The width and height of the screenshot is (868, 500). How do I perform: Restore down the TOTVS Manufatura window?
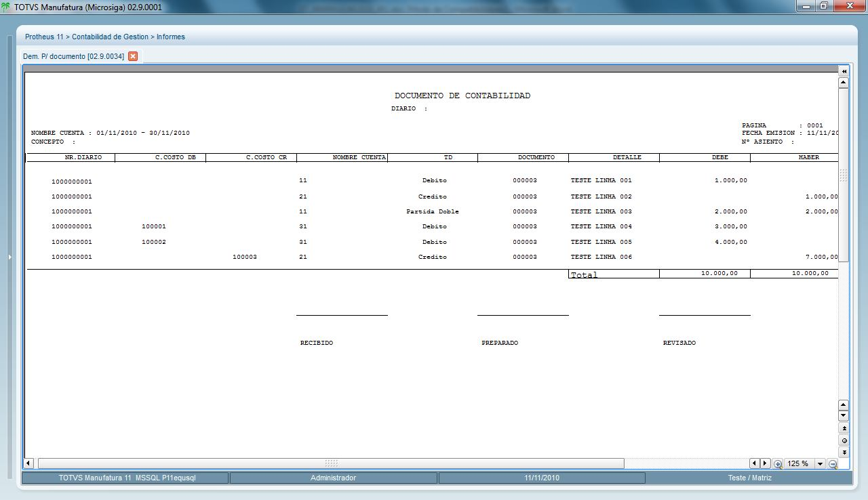823,6
